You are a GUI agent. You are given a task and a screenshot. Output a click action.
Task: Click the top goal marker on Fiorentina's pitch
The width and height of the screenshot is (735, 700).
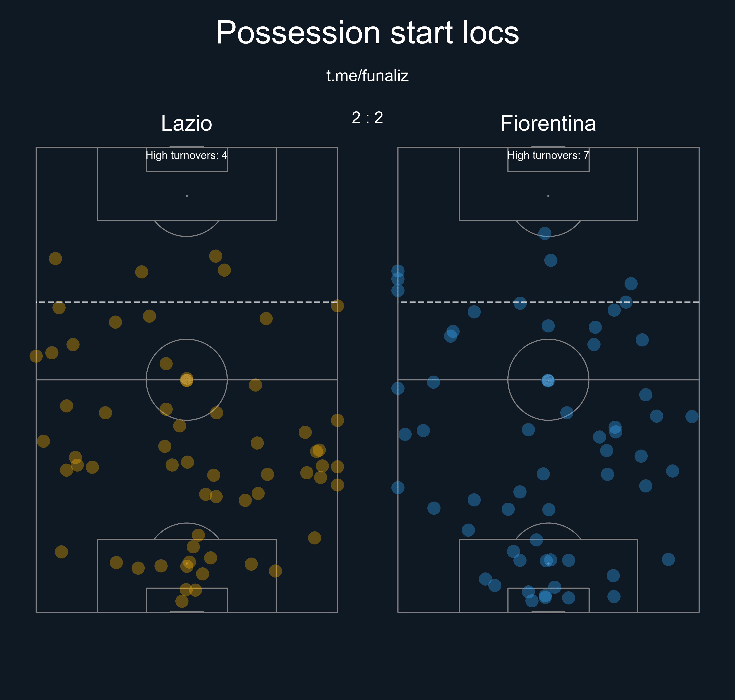click(548, 147)
